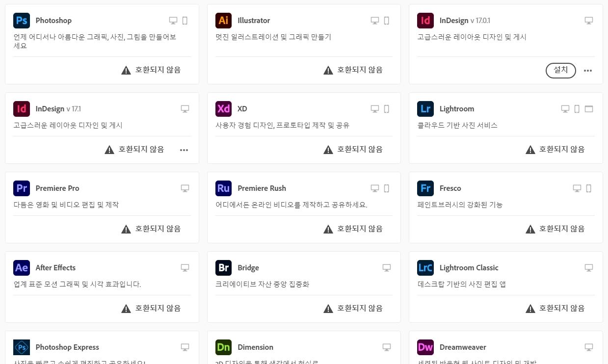
Task: Click the text 크리에이티브 자산 중앙 집중화
Action: pyautogui.click(x=263, y=285)
